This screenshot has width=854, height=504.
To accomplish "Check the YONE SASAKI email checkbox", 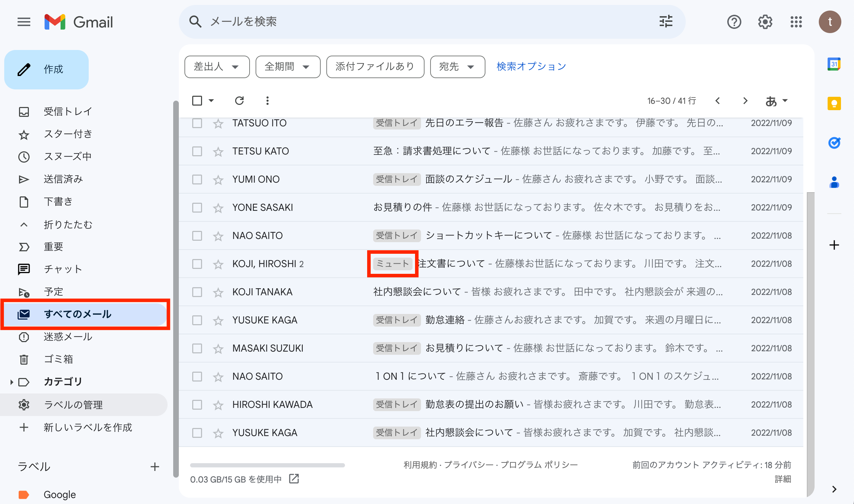I will coord(197,208).
